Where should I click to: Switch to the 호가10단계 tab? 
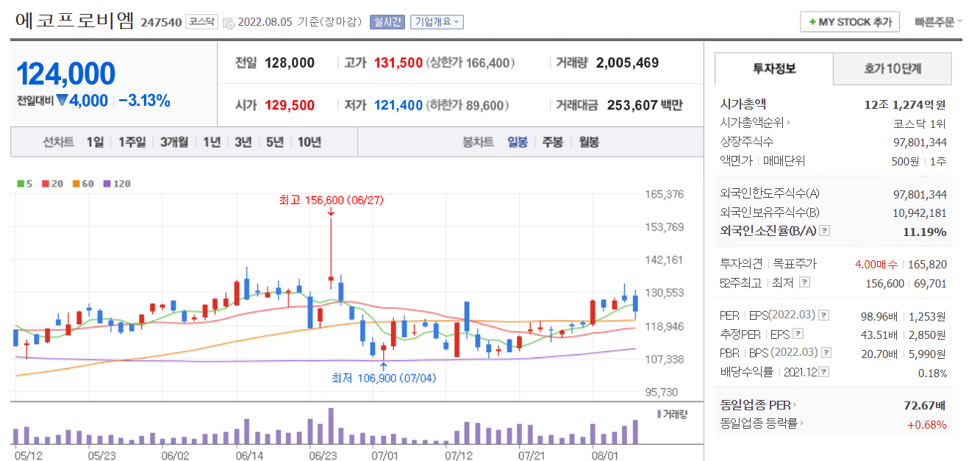coord(893,69)
